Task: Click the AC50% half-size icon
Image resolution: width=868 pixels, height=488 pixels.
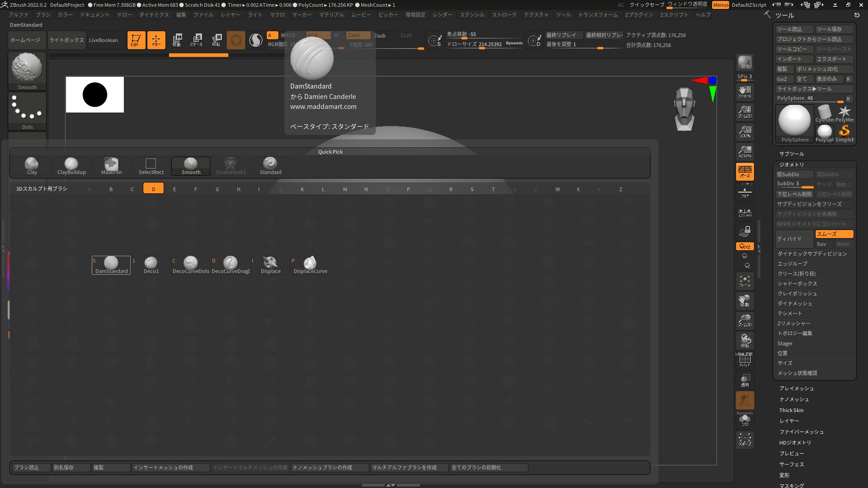Action: click(x=745, y=151)
